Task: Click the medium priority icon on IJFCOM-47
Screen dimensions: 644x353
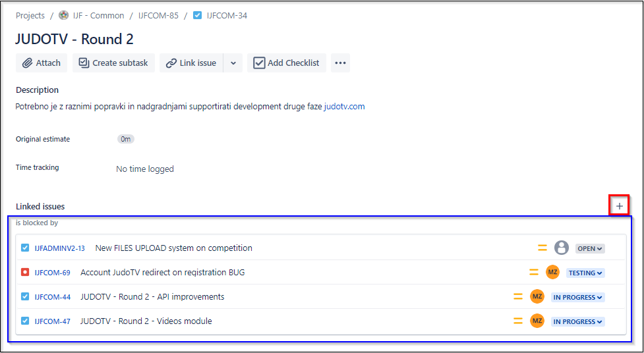Action: (x=518, y=321)
